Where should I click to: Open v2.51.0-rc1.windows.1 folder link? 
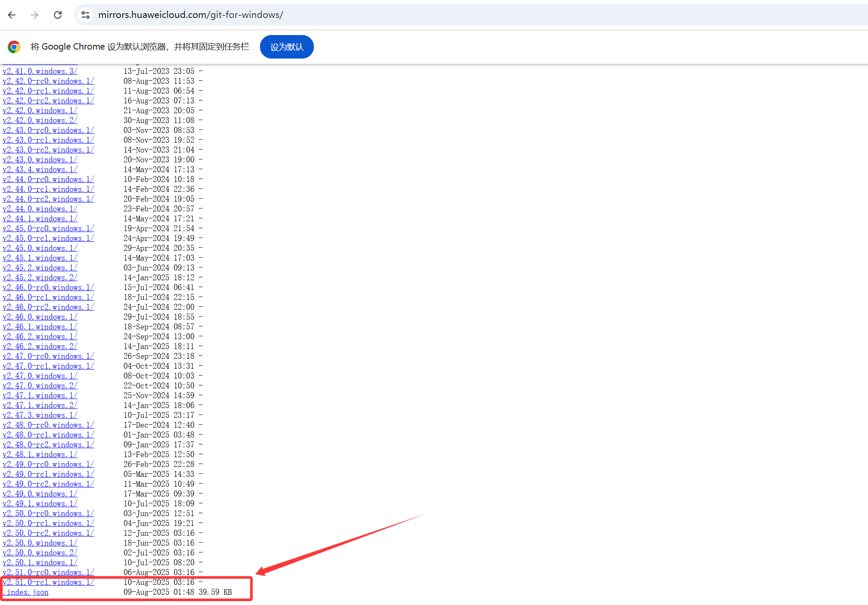(48, 582)
